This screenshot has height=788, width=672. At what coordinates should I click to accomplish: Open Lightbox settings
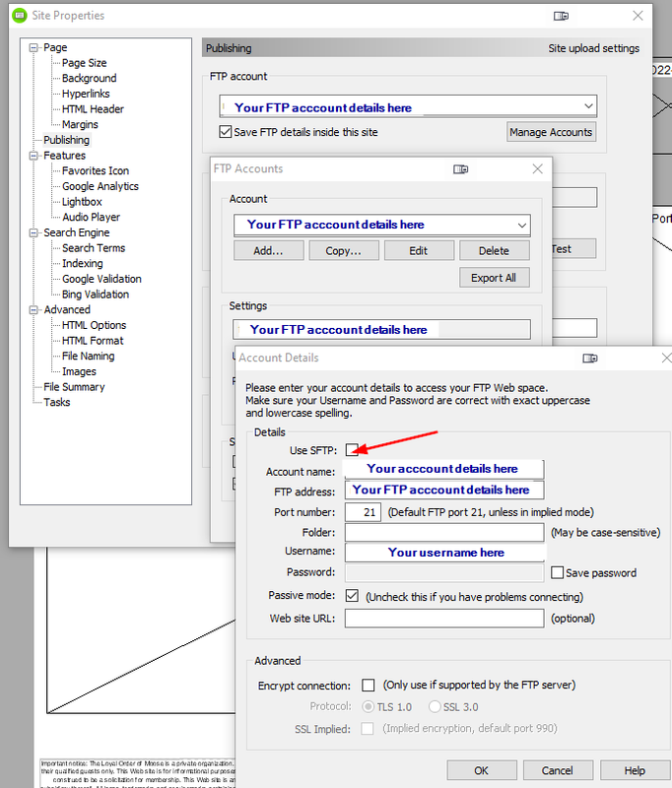tap(82, 202)
